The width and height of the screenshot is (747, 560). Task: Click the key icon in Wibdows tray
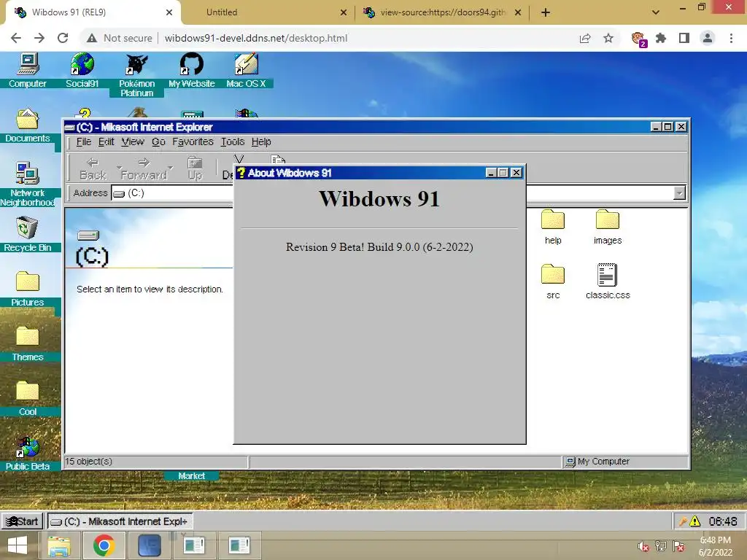[683, 521]
